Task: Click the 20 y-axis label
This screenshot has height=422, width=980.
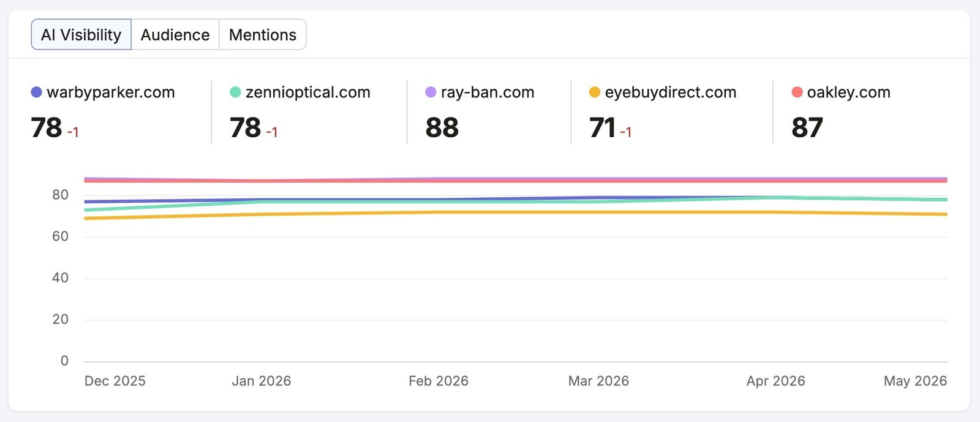Action: (x=60, y=319)
